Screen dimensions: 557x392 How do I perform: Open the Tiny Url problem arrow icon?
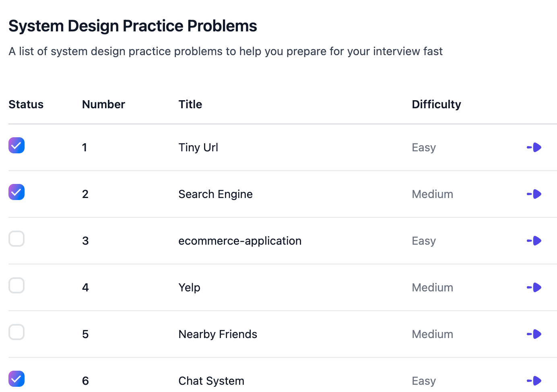tap(534, 147)
